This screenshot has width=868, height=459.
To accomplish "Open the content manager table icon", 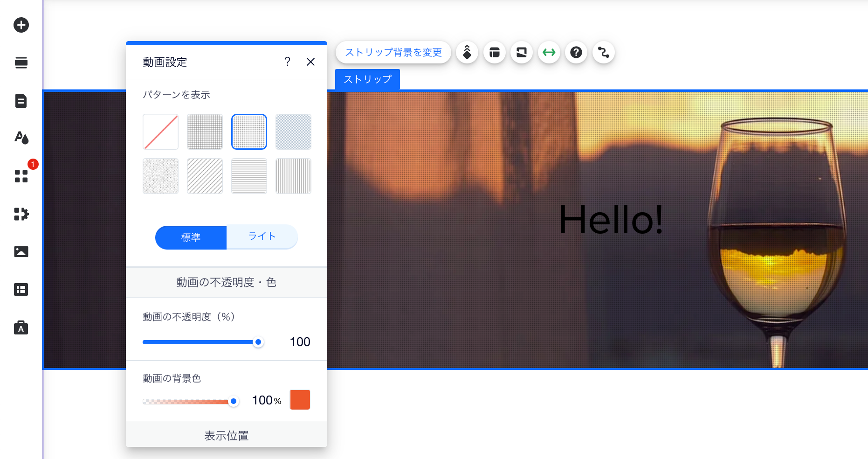I will pyautogui.click(x=21, y=290).
